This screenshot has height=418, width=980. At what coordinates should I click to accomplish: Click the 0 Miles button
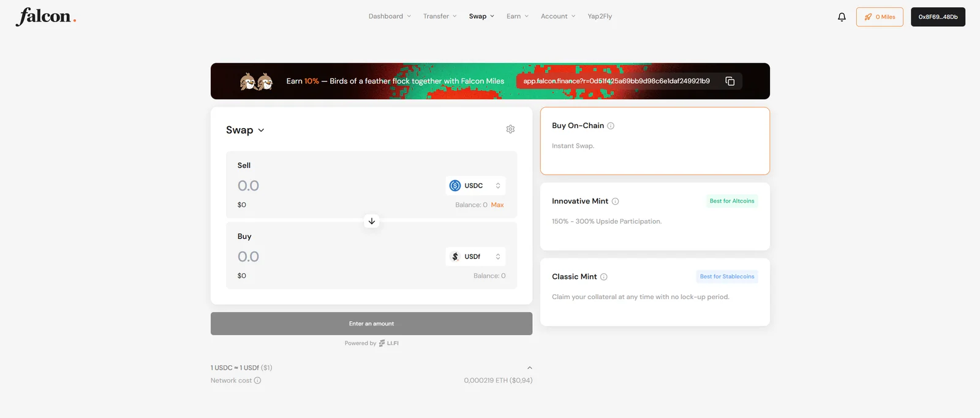880,17
